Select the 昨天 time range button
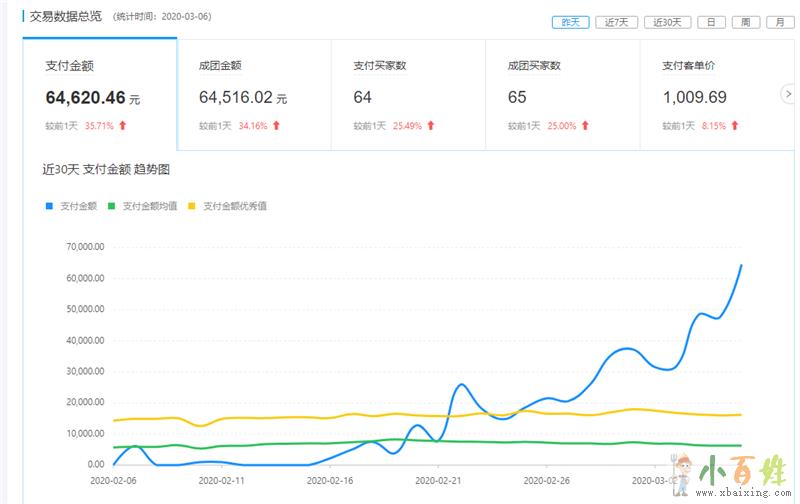The width and height of the screenshot is (800, 504). 570,22
